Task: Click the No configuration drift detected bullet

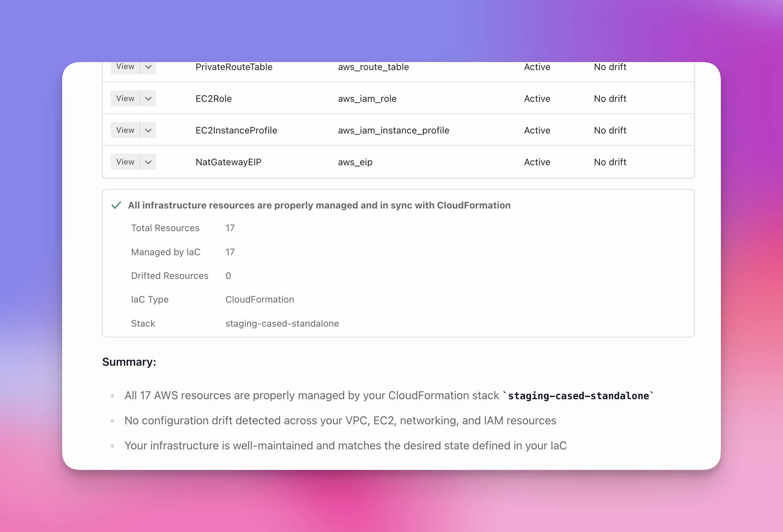Action: tap(341, 420)
